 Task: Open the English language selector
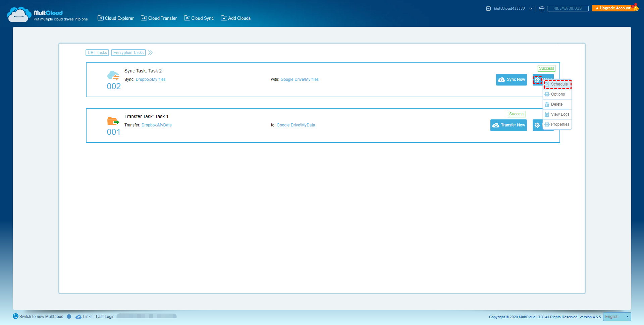point(616,316)
